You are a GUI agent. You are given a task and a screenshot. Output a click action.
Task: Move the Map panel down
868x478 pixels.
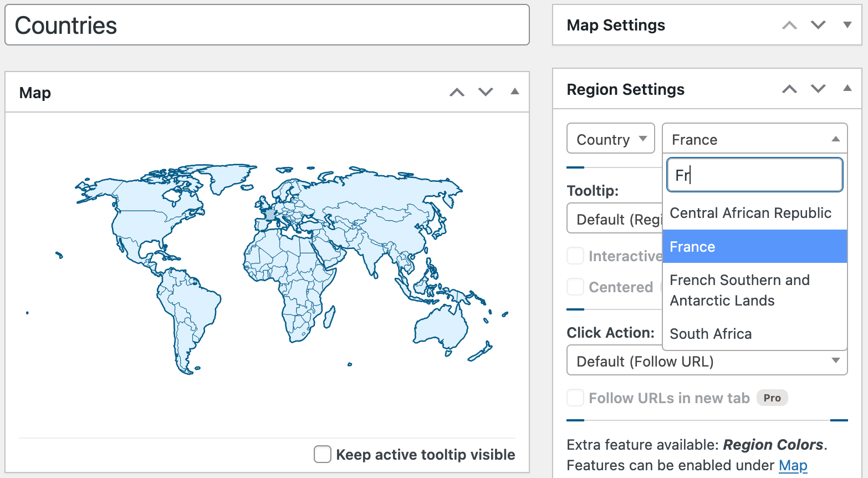coord(486,92)
